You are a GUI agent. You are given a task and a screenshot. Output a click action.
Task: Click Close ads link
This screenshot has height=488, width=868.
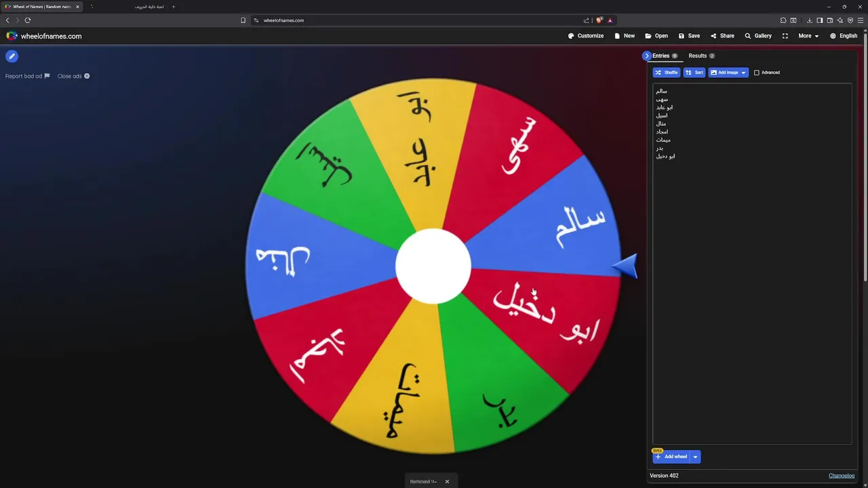coord(73,76)
